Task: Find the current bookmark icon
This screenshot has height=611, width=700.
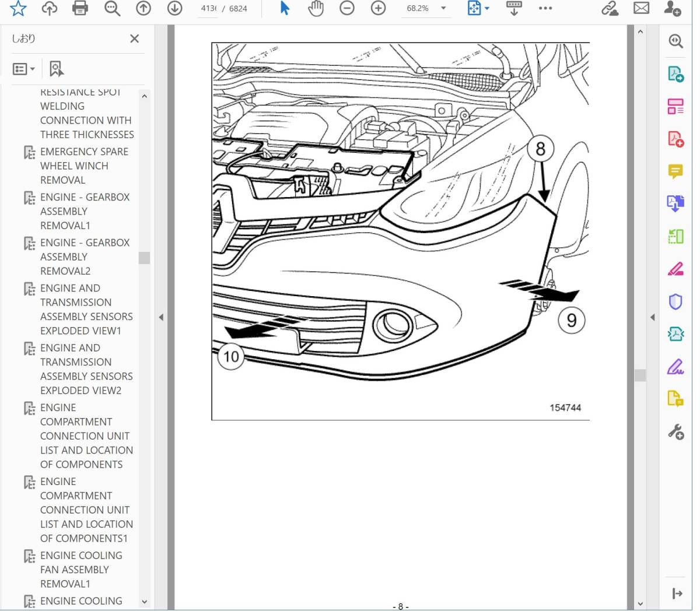Action: tap(56, 69)
